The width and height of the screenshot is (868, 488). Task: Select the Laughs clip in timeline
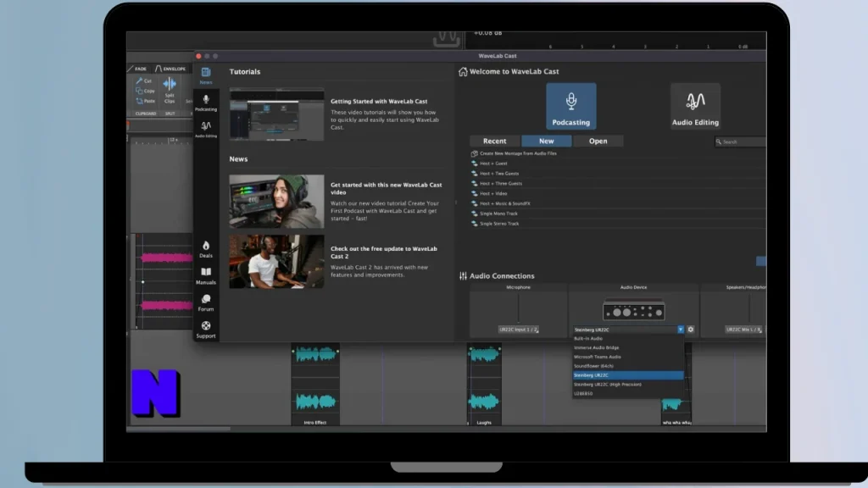484,384
